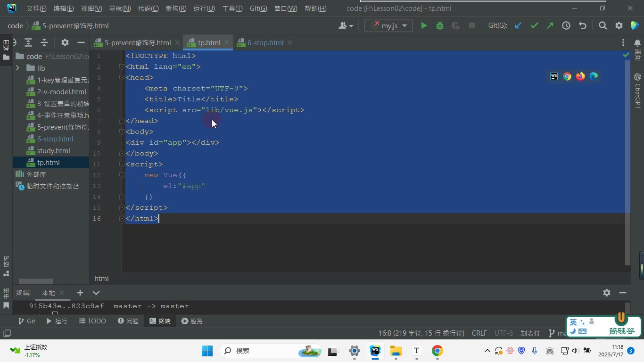Screen dimensions: 644x362
Task: Open file in Edge browser preview icon
Action: pyautogui.click(x=594, y=76)
